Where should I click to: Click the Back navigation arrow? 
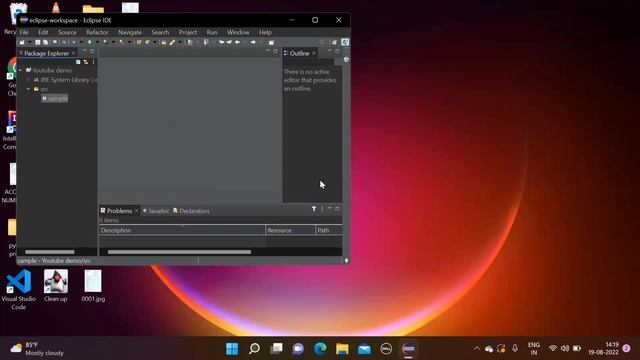pos(237,42)
